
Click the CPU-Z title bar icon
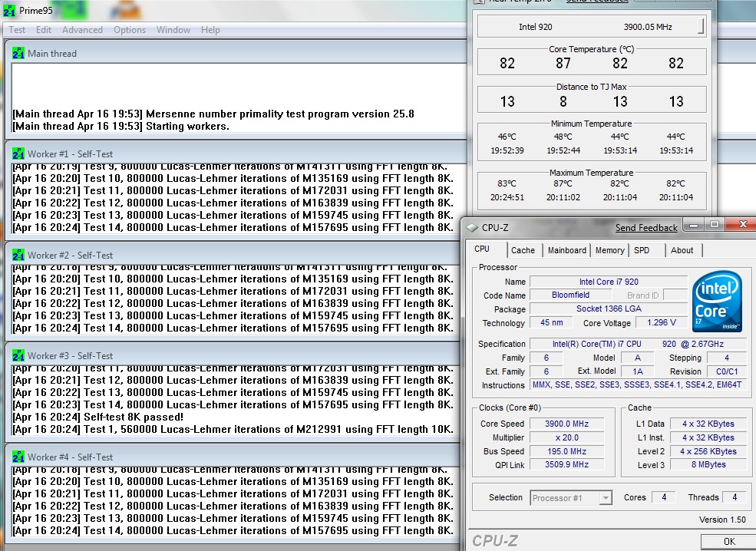(473, 227)
